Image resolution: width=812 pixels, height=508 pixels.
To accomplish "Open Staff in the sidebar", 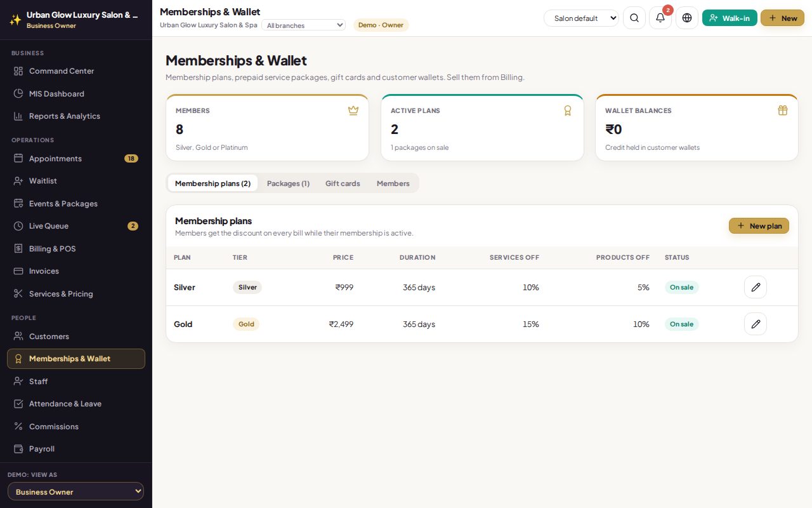I will [76, 381].
